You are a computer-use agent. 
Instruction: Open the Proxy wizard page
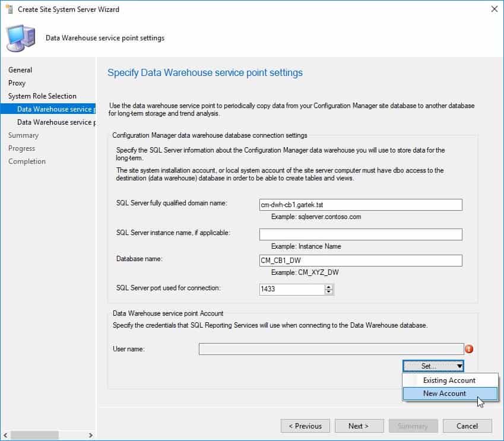click(16, 83)
